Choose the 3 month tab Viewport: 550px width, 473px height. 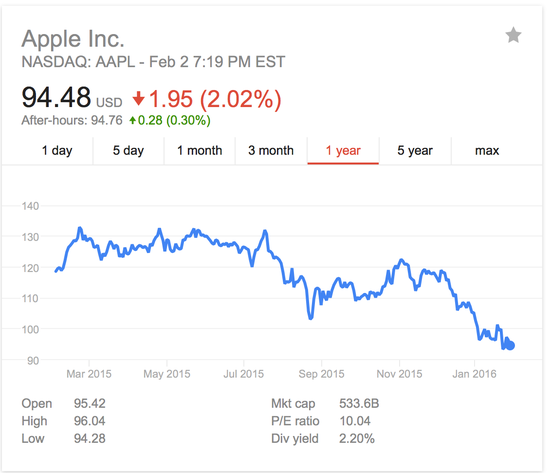[x=271, y=151]
